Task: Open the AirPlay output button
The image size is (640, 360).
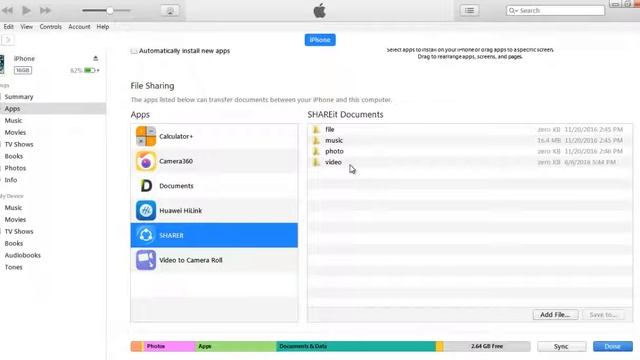Action: click(170, 11)
